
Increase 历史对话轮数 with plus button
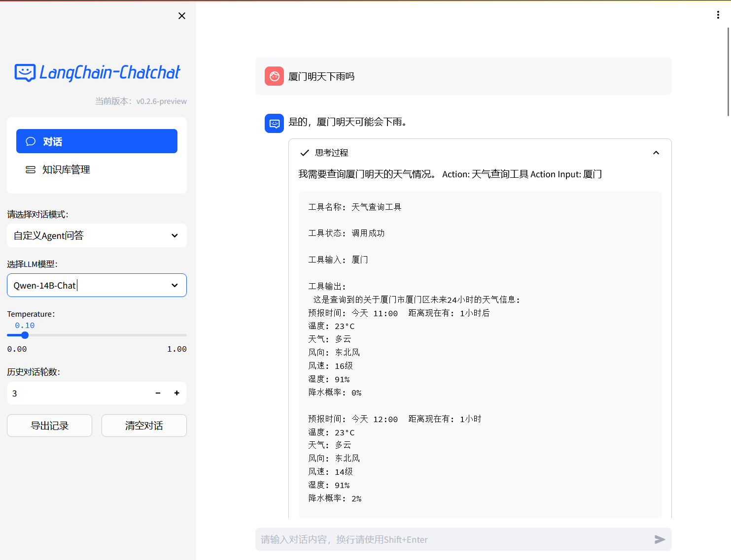coord(176,393)
